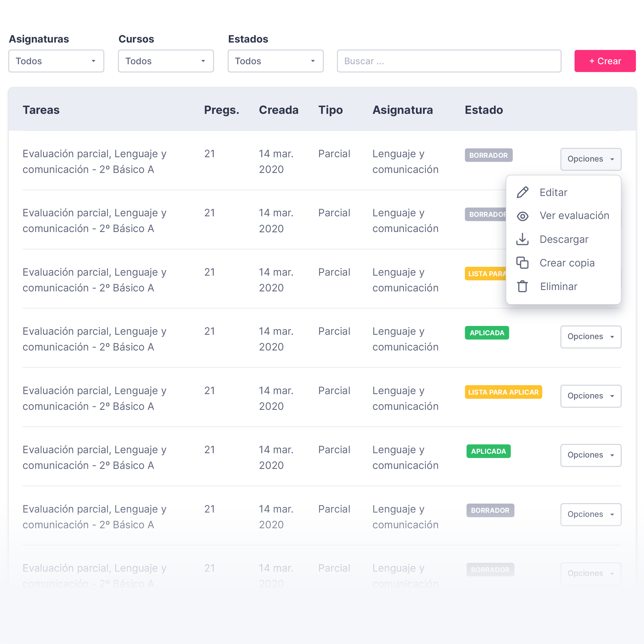Viewport: 644px width, 644px height.
Task: Open Opciones for the first APLICADA row
Action: [x=591, y=337]
